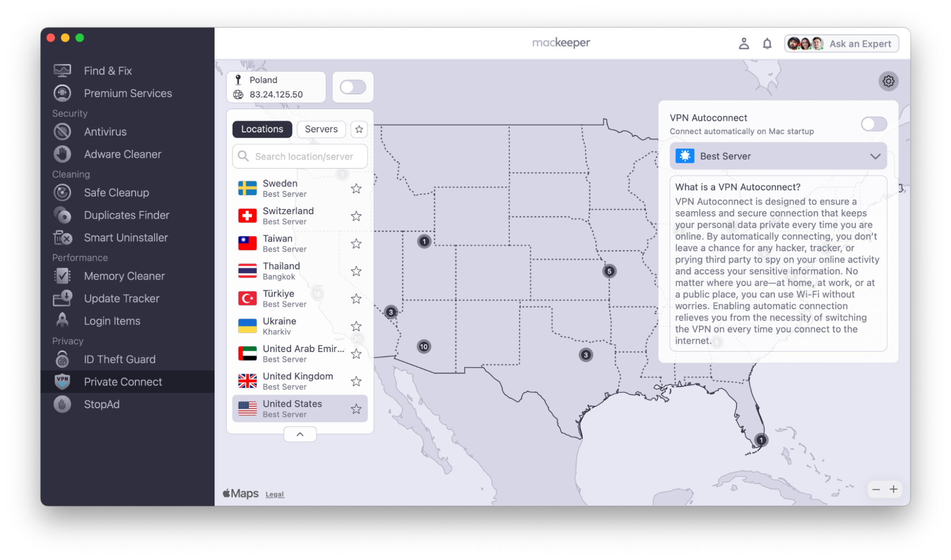Collapse the server list panel
The image size is (951, 560).
point(299,434)
